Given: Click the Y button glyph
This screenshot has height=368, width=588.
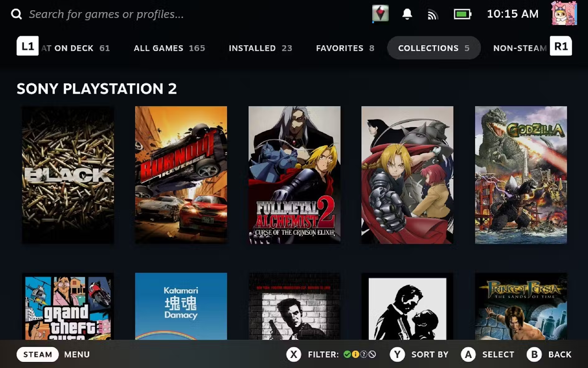Looking at the screenshot, I should coord(397,354).
